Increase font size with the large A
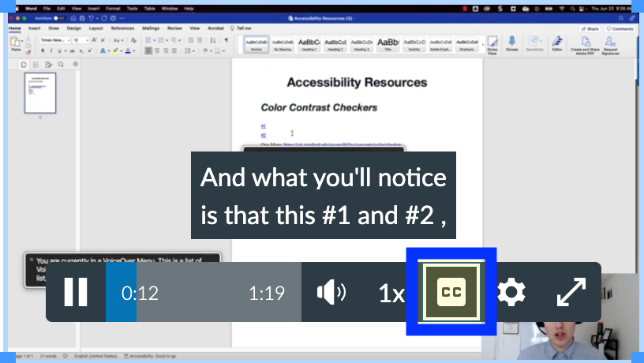The height and width of the screenshot is (363, 644). click(94, 40)
